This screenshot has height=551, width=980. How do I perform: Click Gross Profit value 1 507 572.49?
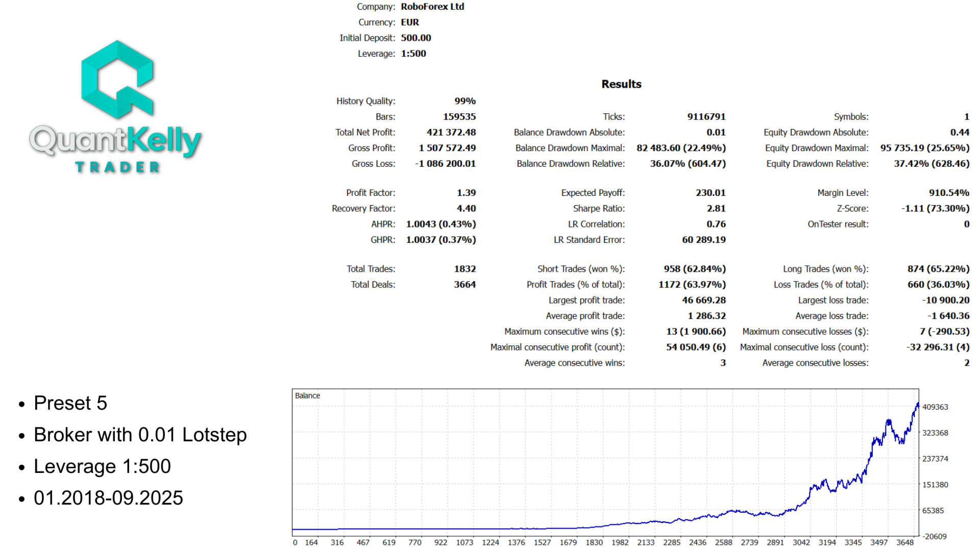[x=447, y=148]
